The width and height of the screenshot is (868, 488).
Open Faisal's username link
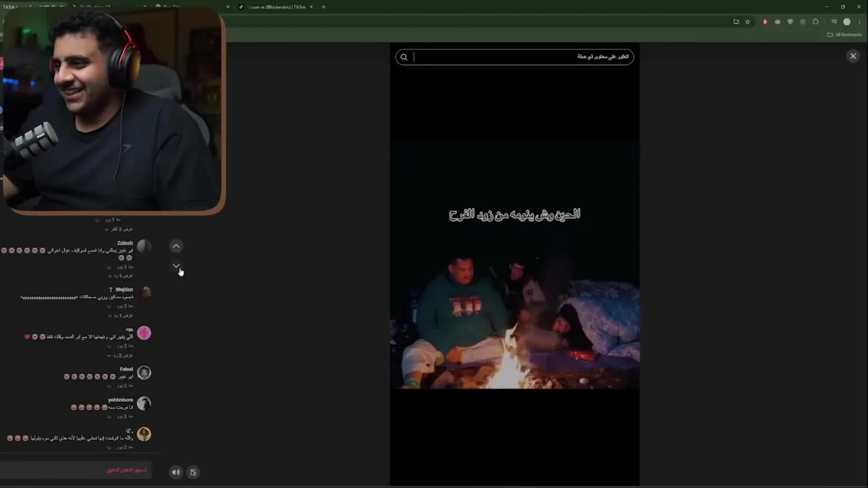pos(126,369)
